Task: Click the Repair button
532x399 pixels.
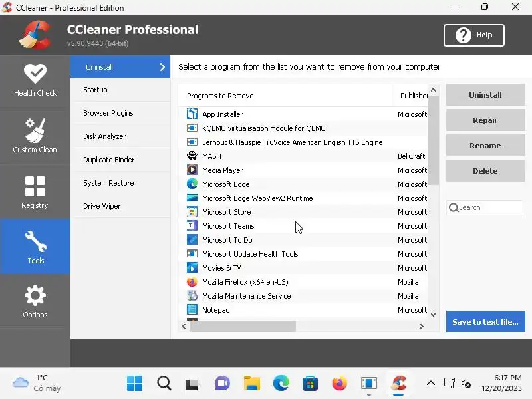Action: [485, 120]
